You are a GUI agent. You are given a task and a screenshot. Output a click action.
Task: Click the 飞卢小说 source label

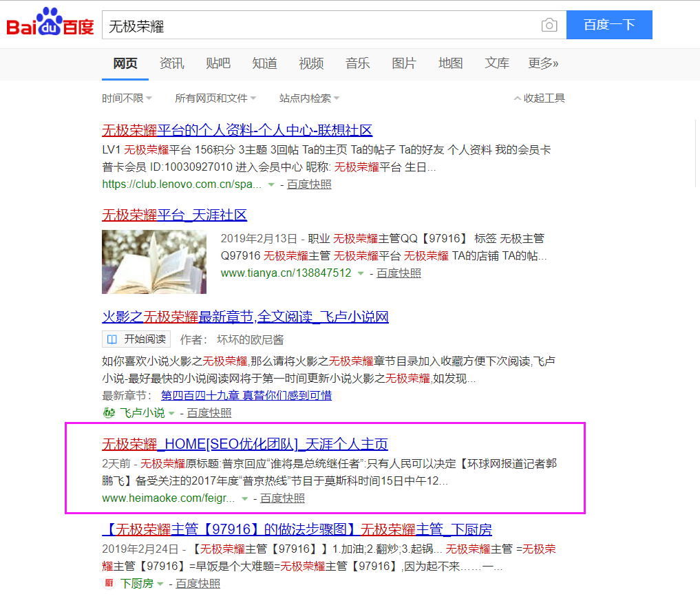tap(142, 413)
